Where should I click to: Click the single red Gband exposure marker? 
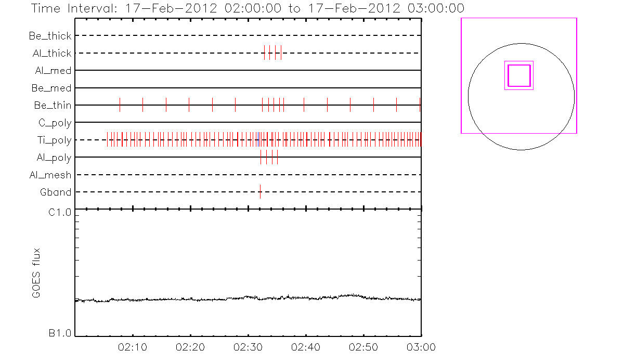pyautogui.click(x=260, y=191)
